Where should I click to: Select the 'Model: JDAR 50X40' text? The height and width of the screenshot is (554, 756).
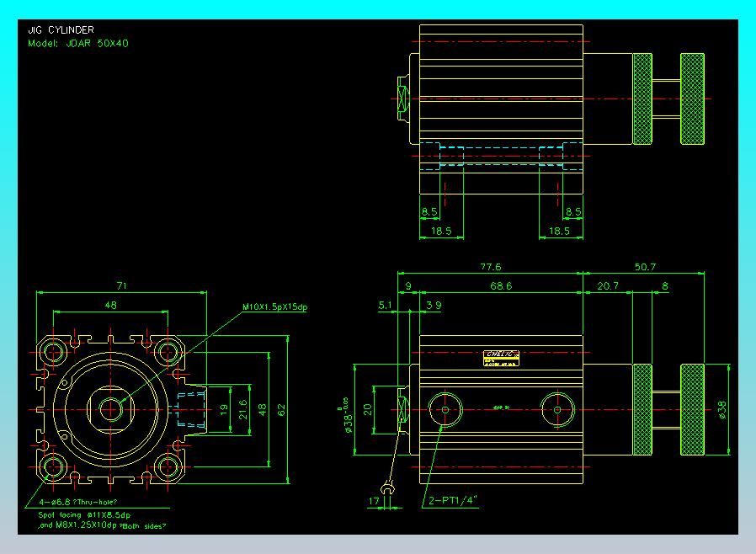78,44
